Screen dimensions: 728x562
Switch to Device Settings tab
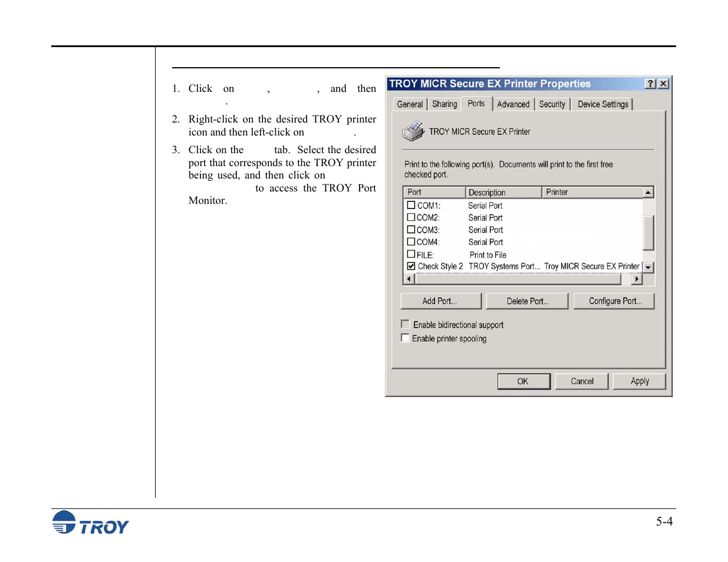tap(602, 104)
